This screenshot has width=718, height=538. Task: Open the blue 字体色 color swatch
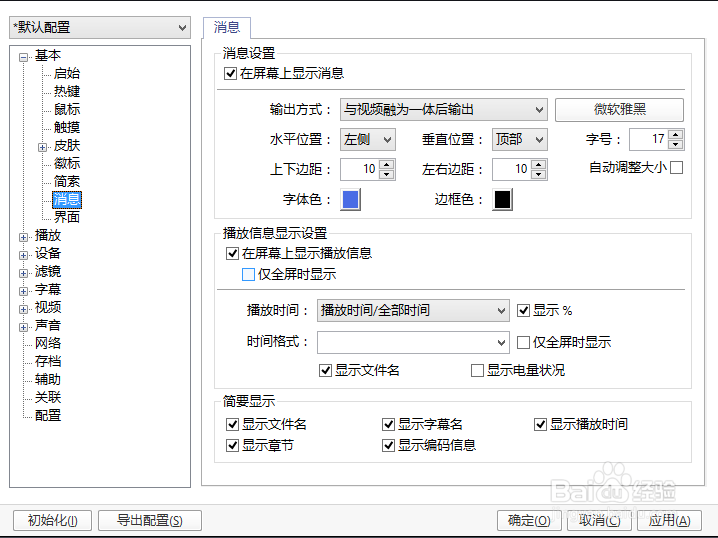350,200
